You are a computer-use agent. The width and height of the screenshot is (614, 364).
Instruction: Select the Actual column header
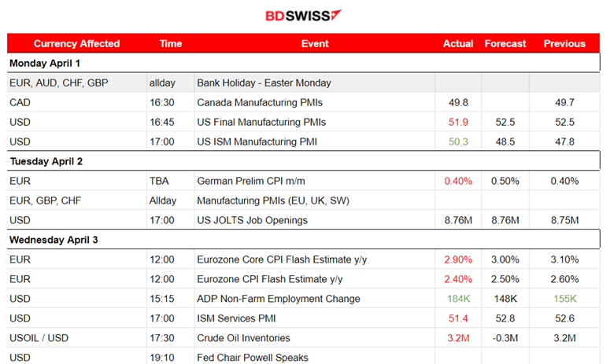[458, 44]
